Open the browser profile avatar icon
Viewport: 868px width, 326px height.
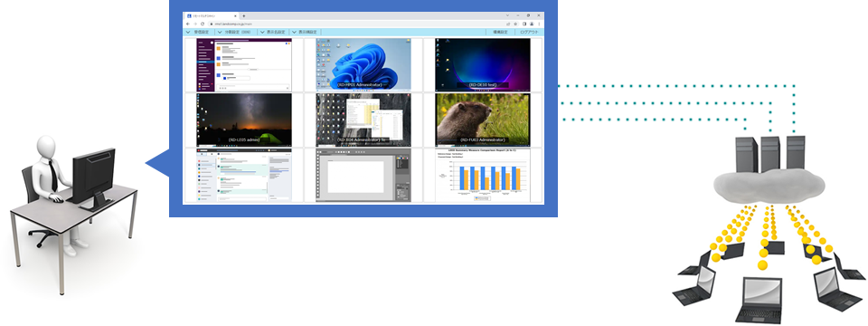tap(532, 24)
